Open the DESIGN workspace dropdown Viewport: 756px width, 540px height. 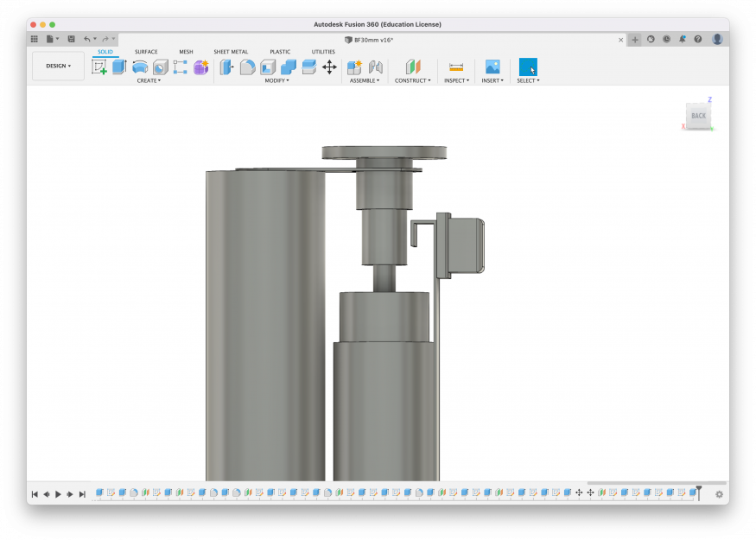coord(59,66)
